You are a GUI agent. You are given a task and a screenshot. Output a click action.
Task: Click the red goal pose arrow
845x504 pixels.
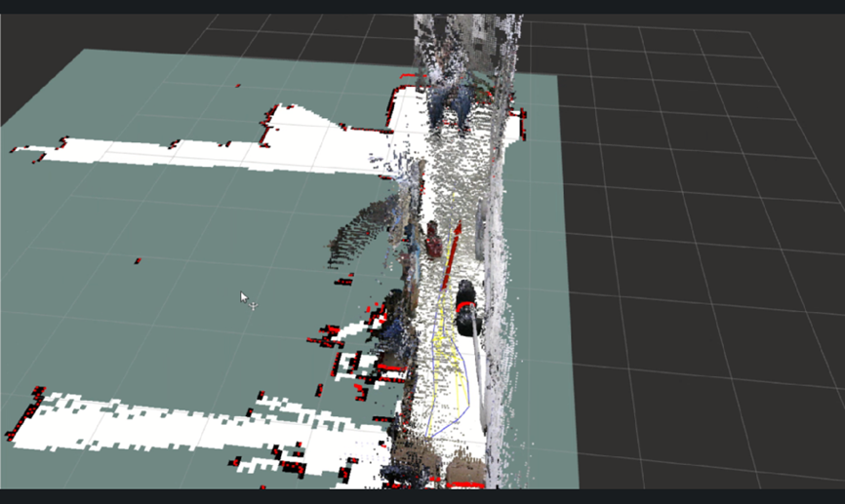coord(452,254)
